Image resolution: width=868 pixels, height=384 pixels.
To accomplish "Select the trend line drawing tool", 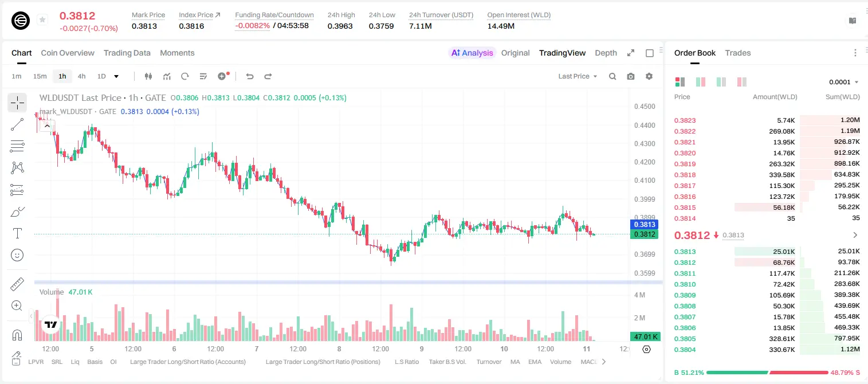I will (x=17, y=124).
